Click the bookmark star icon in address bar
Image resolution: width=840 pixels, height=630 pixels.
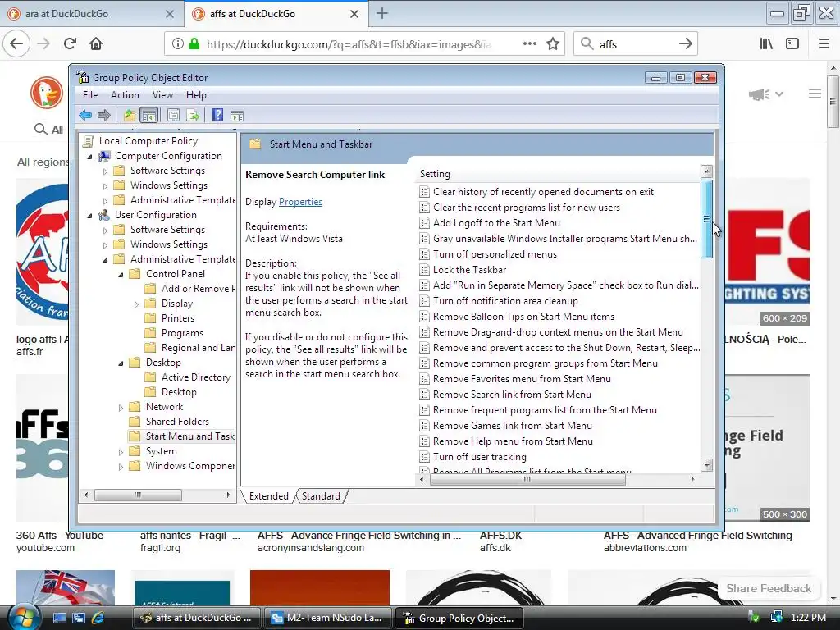click(x=553, y=44)
